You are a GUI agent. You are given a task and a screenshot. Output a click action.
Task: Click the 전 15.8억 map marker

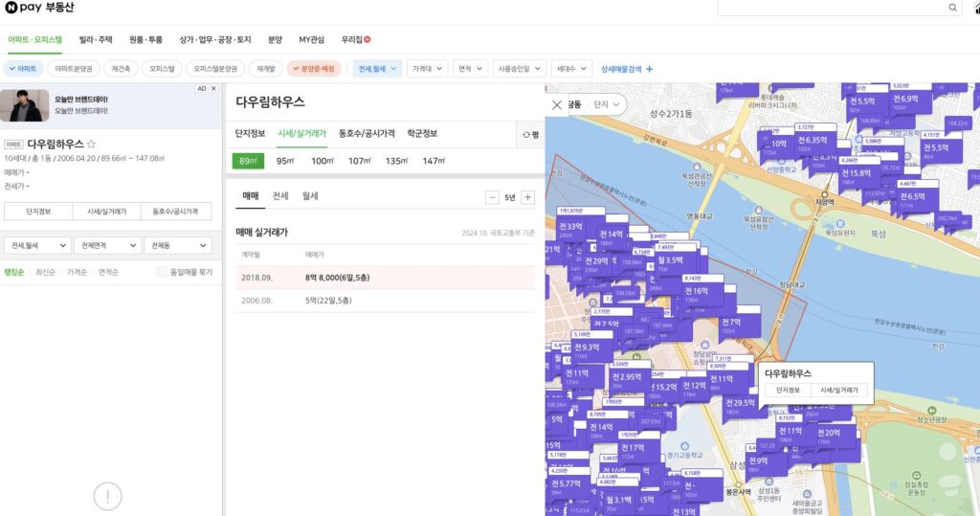[x=857, y=172]
